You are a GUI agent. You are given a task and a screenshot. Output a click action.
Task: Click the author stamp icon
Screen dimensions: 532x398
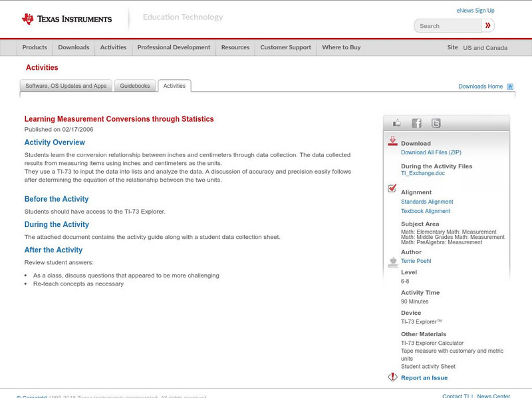(393, 262)
